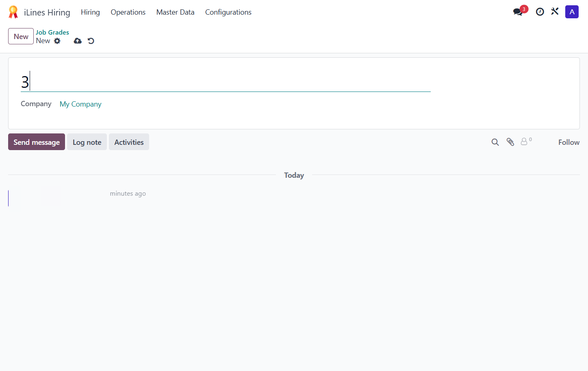The image size is (588, 371).
Task: Open the Operations menu
Action: point(128,12)
